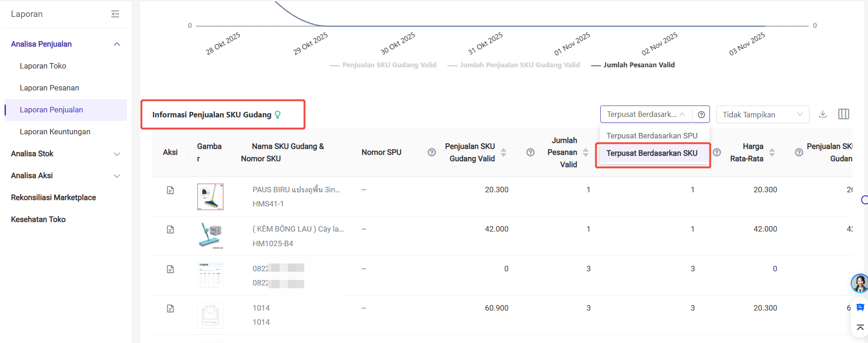Open detail document icon for PAUS BIRU row
The width and height of the screenshot is (868, 343).
click(170, 190)
